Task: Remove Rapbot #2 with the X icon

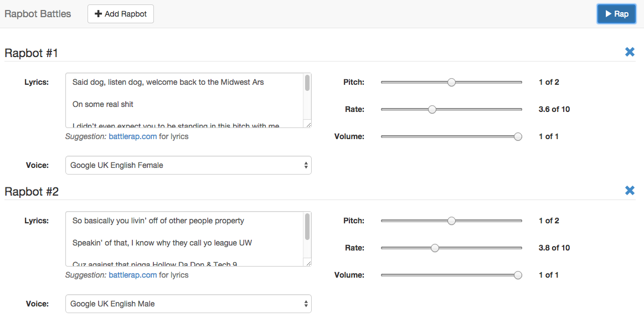Action: coord(630,191)
